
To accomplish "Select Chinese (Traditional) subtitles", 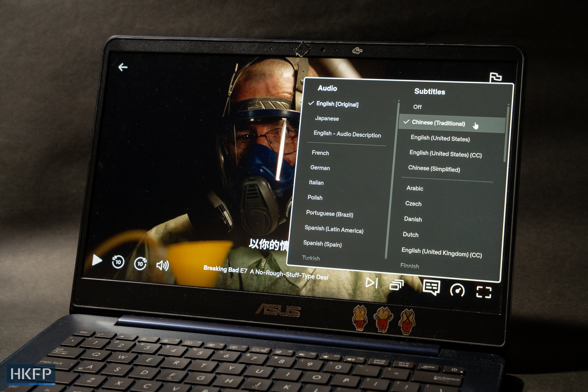I will point(451,124).
